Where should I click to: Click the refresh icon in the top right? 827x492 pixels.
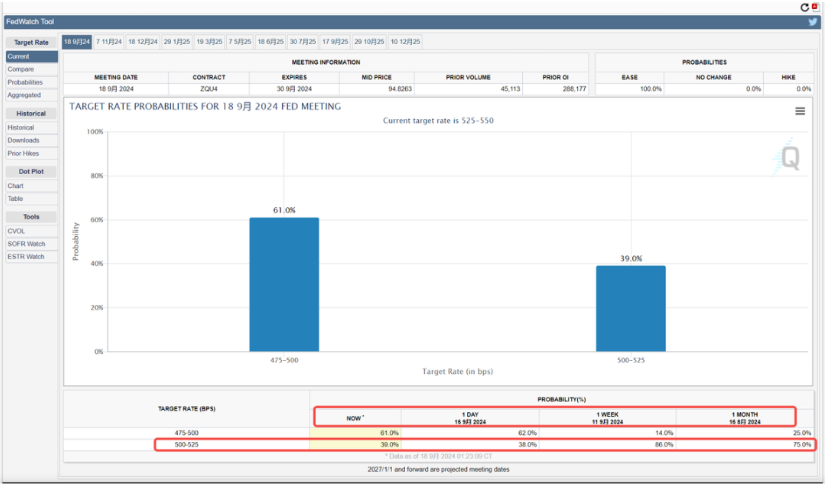click(804, 7)
